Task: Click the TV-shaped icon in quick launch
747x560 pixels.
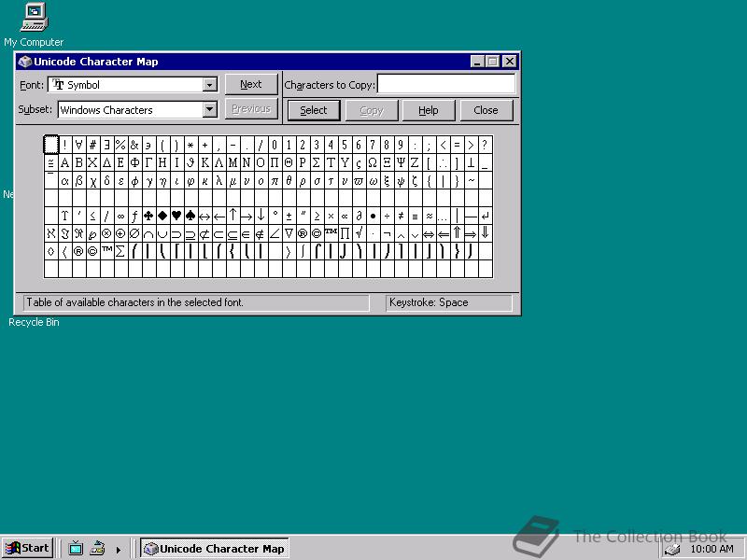Action: pyautogui.click(x=76, y=548)
